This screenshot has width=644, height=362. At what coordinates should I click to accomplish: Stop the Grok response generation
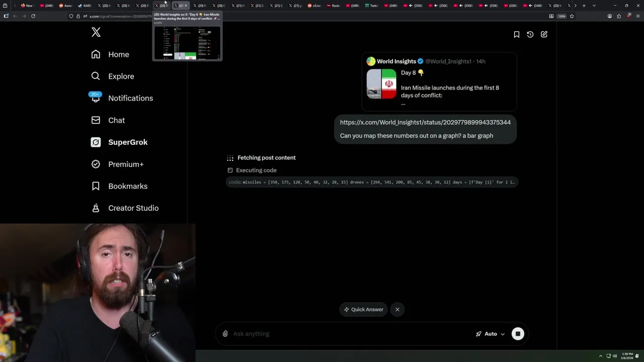coord(518,334)
